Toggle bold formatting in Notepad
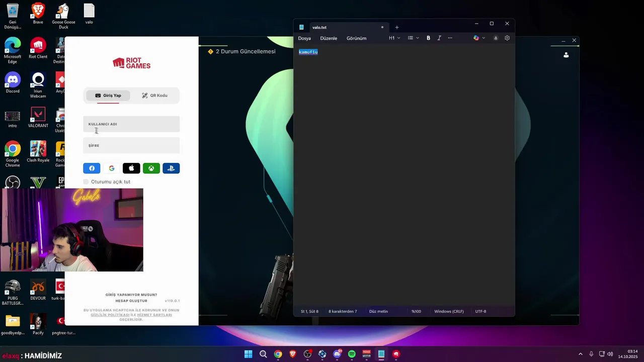 [429, 38]
